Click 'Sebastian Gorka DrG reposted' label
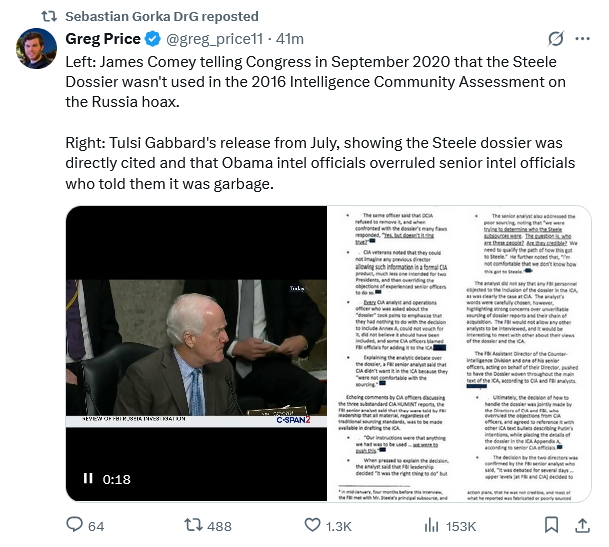The height and width of the screenshot is (547, 609). click(x=162, y=16)
